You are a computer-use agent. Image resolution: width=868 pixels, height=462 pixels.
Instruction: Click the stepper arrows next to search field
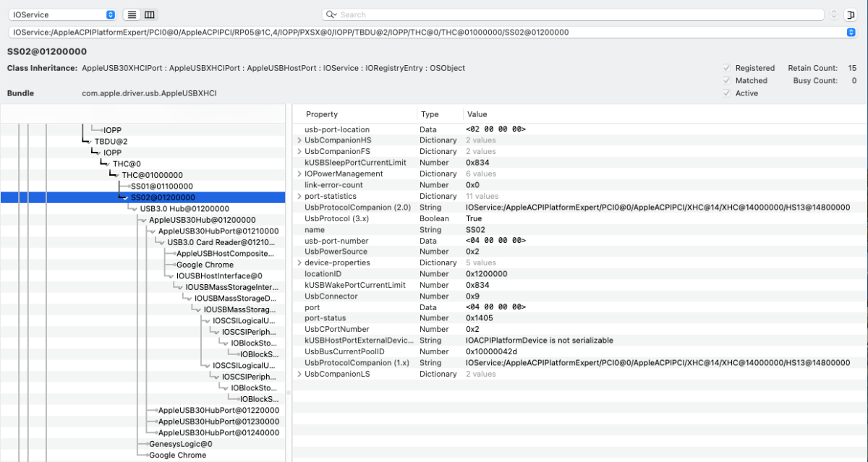[x=834, y=14]
